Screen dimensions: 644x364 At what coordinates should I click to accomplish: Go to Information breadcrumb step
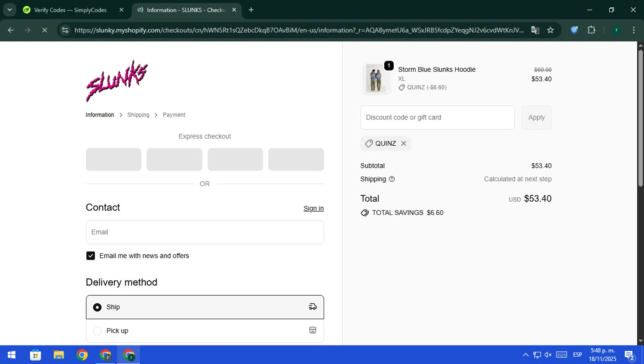click(100, 115)
